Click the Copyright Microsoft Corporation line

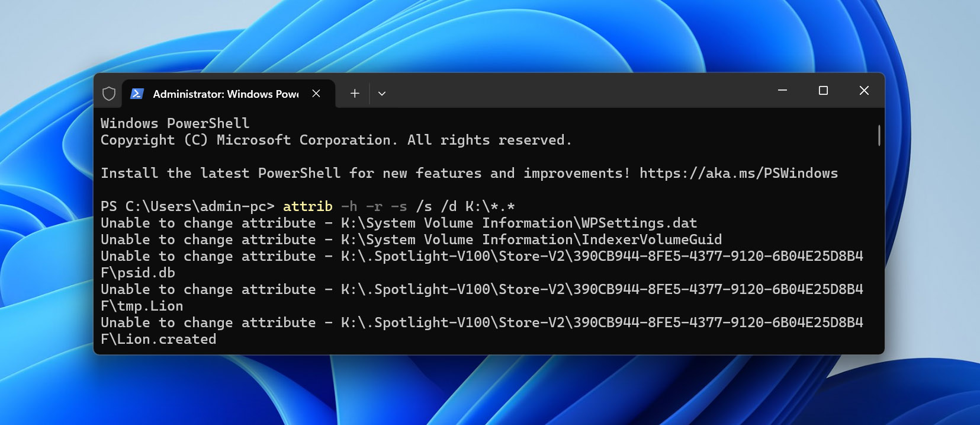click(336, 140)
